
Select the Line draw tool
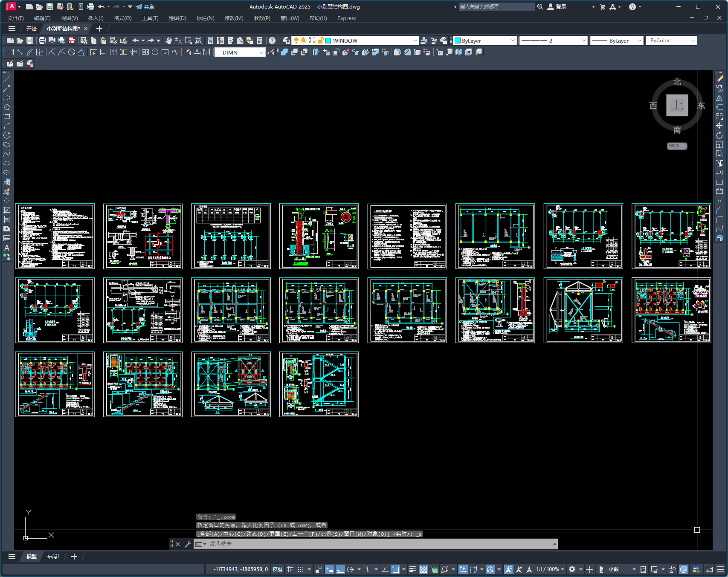tap(7, 79)
